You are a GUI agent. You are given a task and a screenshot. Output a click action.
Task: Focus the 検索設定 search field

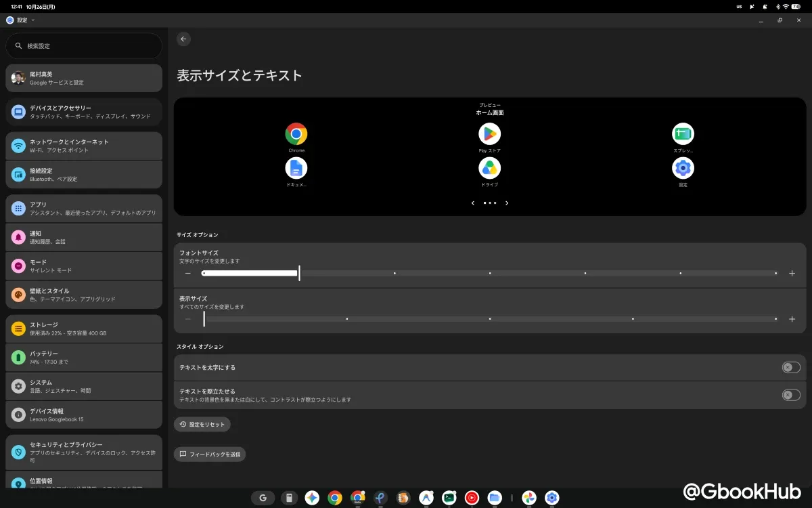84,46
